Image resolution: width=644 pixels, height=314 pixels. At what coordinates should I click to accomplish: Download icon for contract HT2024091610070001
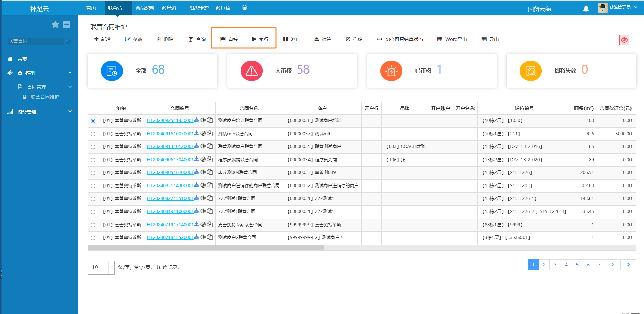[x=197, y=133]
